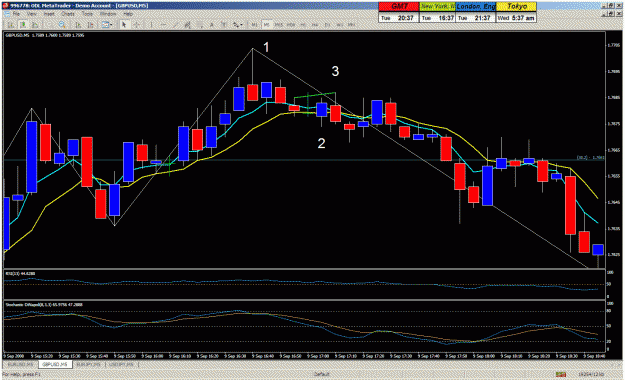Switch to EURUSD,M5 chart tab
This screenshot has height=380, width=625.
pyautogui.click(x=20, y=364)
